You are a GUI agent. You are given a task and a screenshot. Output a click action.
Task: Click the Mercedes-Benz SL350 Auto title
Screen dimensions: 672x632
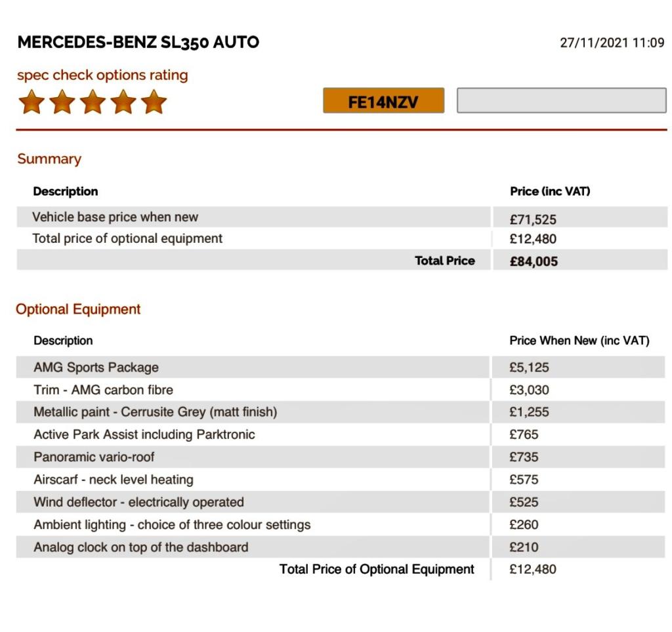coord(138,43)
